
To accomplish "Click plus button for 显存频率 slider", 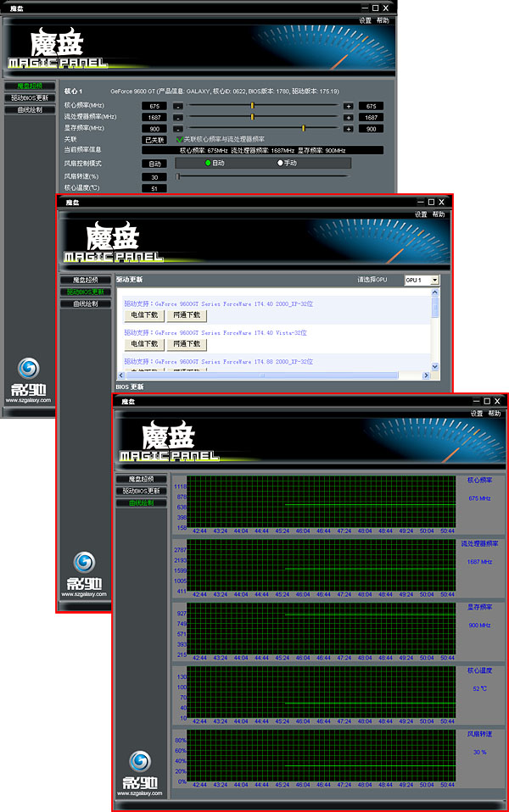I will click(x=349, y=129).
